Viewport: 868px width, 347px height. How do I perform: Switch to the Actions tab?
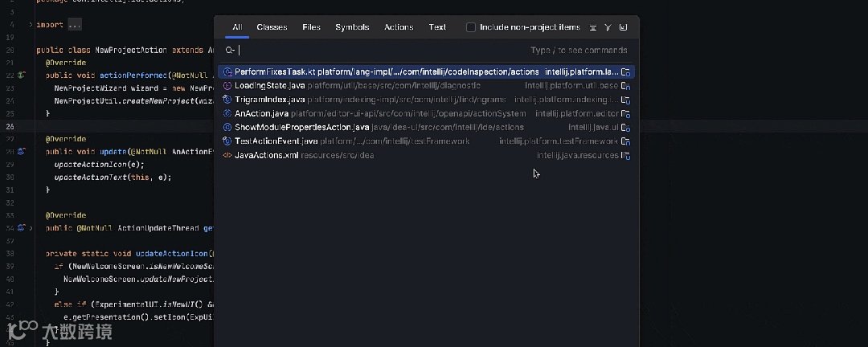tap(399, 27)
